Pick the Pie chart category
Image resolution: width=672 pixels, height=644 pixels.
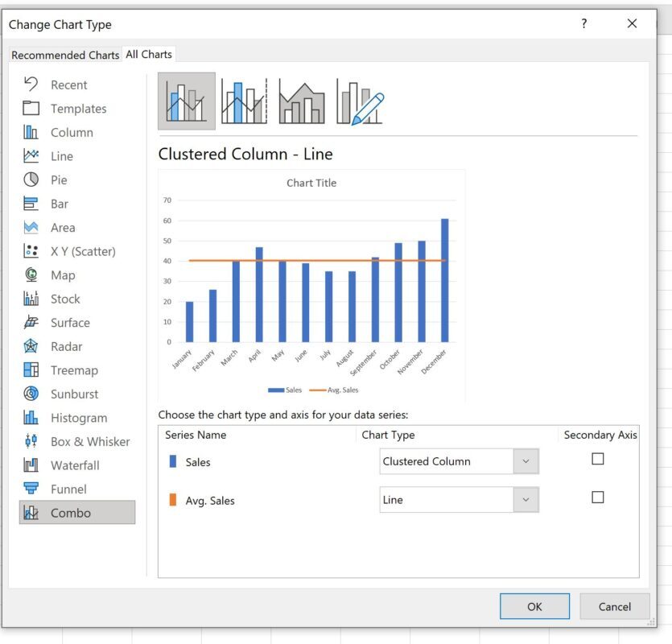(x=77, y=180)
